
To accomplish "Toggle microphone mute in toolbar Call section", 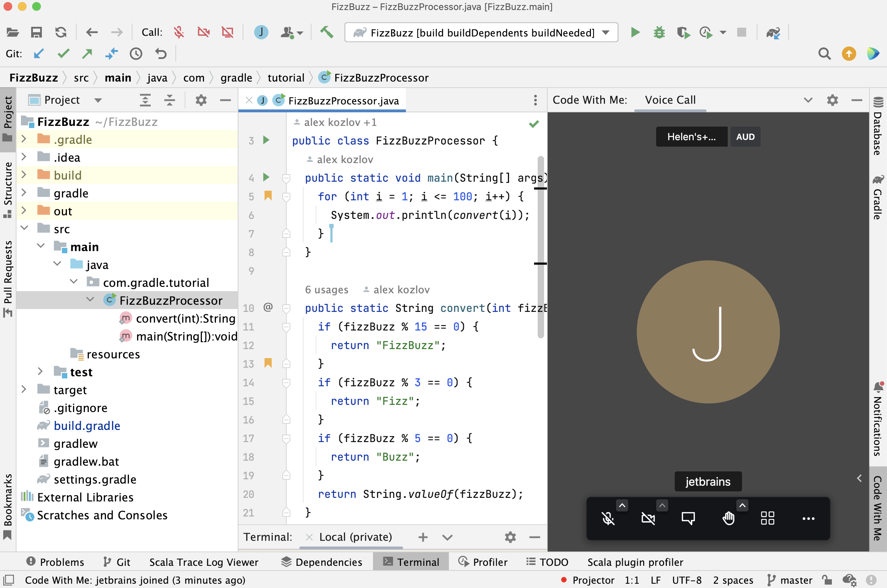I will pos(179,33).
